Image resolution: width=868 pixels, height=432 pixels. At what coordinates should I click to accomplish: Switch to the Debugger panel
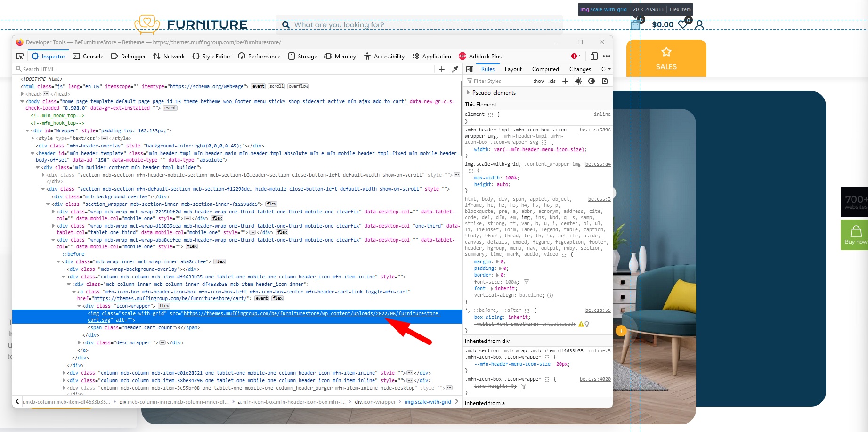tap(128, 56)
